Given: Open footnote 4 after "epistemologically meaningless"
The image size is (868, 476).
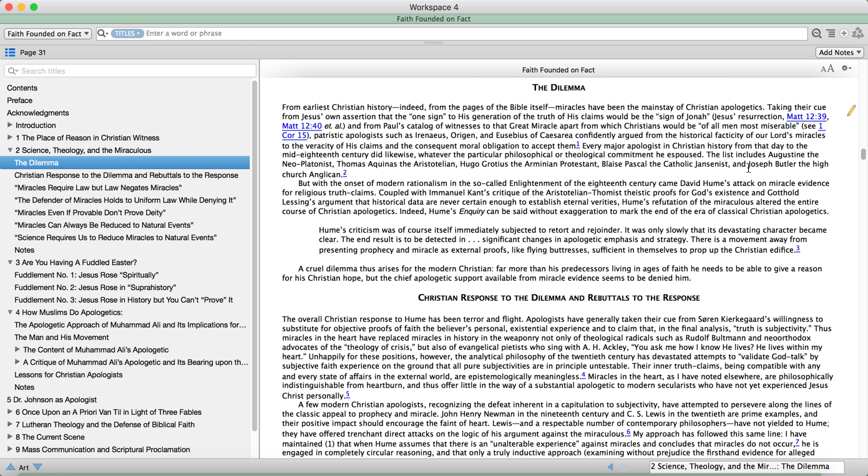Looking at the screenshot, I should tap(583, 375).
